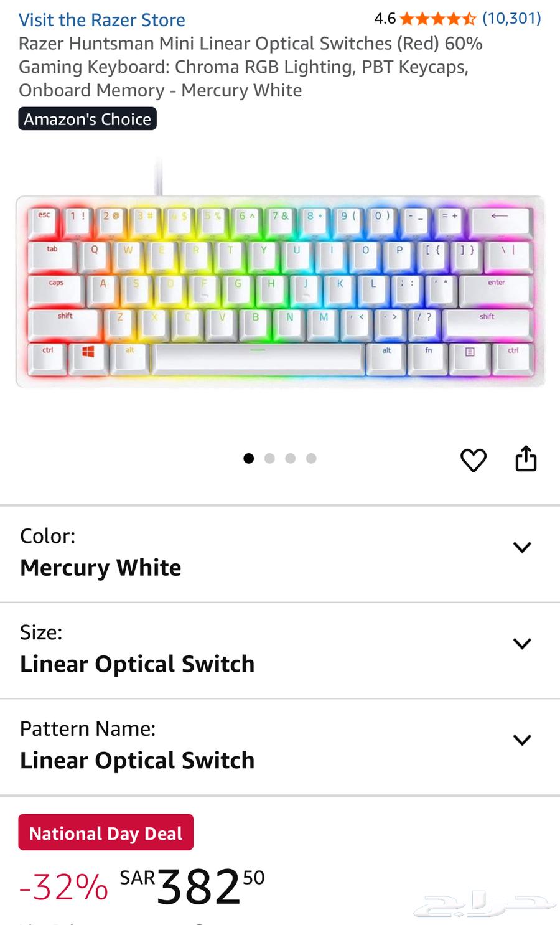Tap the National Day Deal badge
Screen dimensions: 560x925
tap(106, 832)
